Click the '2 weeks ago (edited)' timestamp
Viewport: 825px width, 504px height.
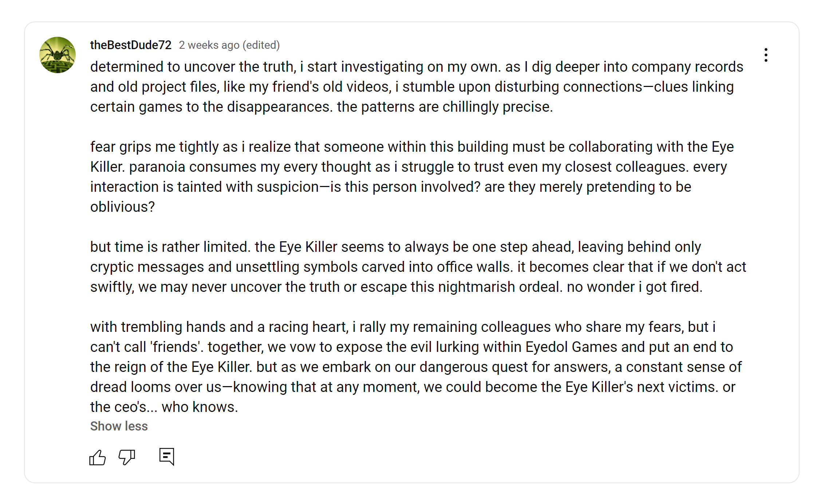229,45
